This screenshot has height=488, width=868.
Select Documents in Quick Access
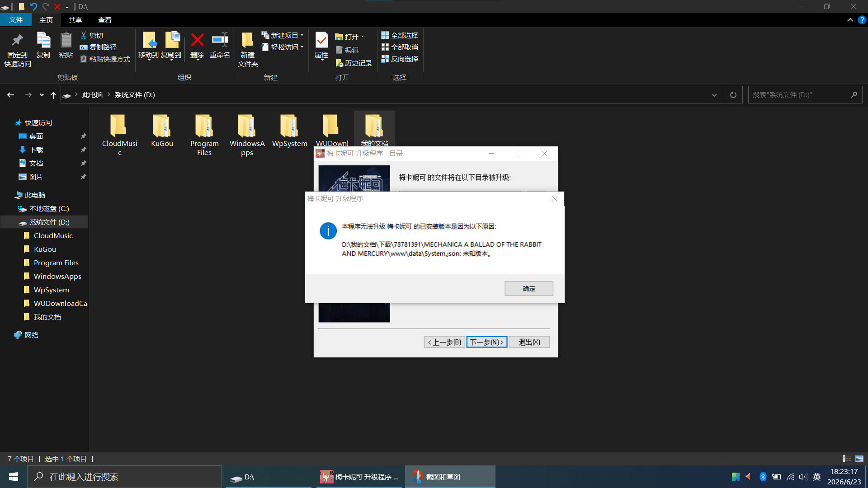36,164
